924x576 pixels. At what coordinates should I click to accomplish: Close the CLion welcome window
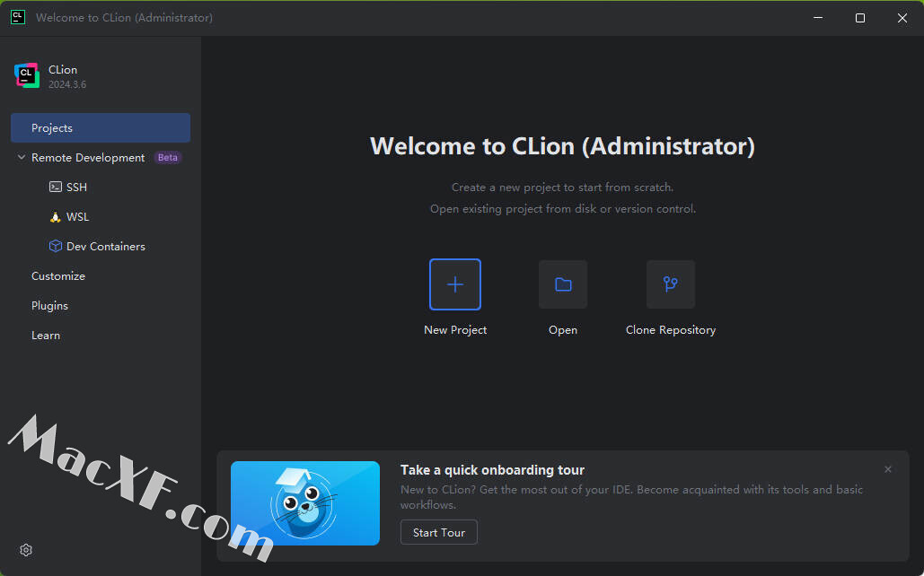(902, 18)
